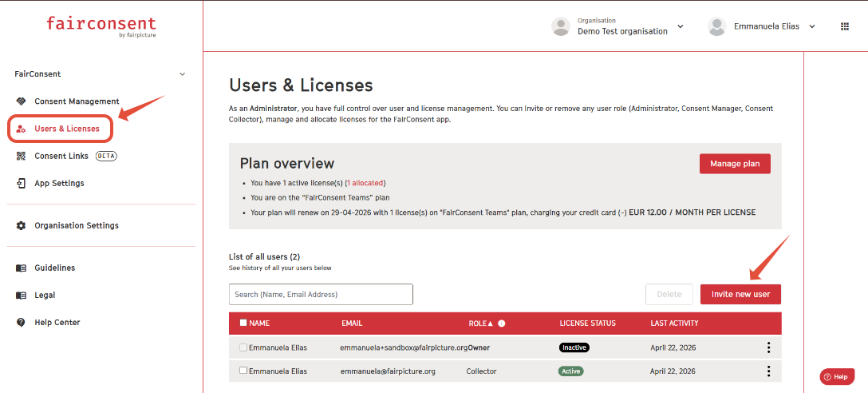
Task: Click the fairconsent logo
Action: 101,26
